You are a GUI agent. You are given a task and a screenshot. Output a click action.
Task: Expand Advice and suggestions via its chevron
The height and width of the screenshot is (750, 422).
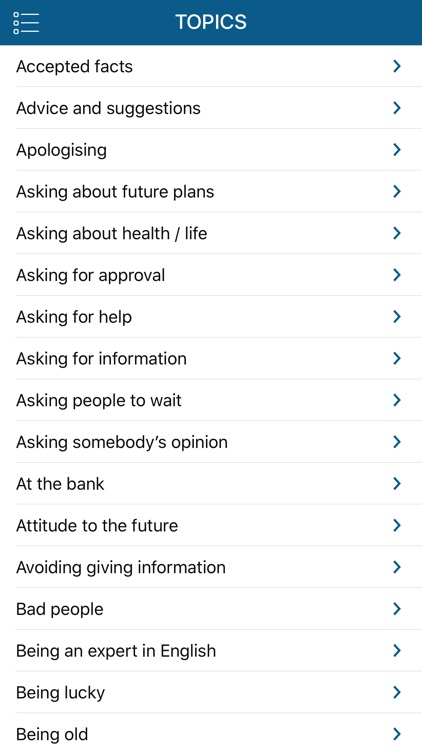pyautogui.click(x=397, y=108)
